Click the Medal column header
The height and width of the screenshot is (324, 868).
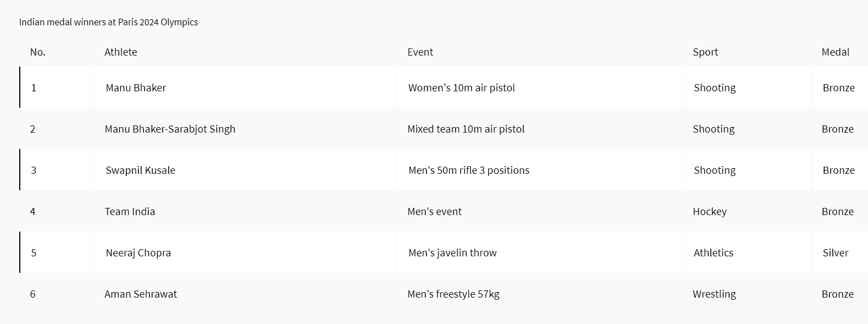tap(836, 52)
